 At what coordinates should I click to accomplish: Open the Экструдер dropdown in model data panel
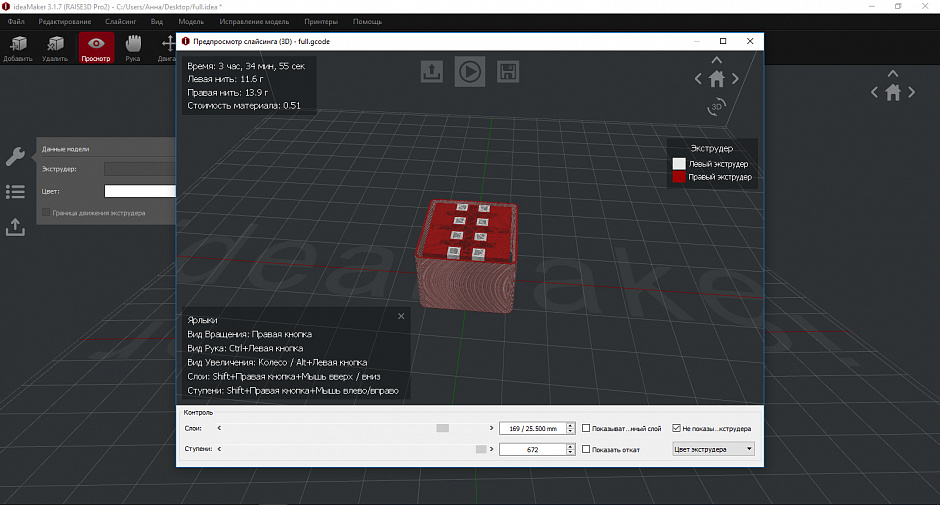(140, 169)
